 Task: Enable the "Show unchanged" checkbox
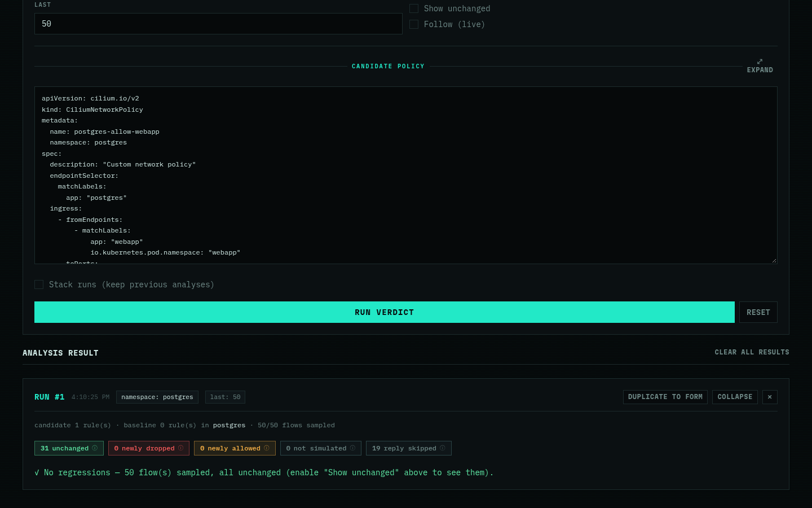pos(414,8)
